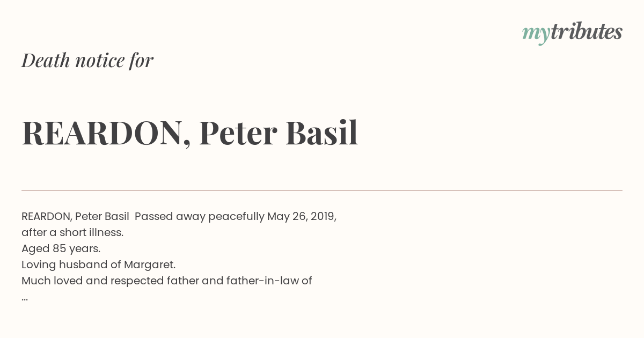Click the "Passed away peacefully" text
This screenshot has height=338, width=644.
click(x=200, y=216)
